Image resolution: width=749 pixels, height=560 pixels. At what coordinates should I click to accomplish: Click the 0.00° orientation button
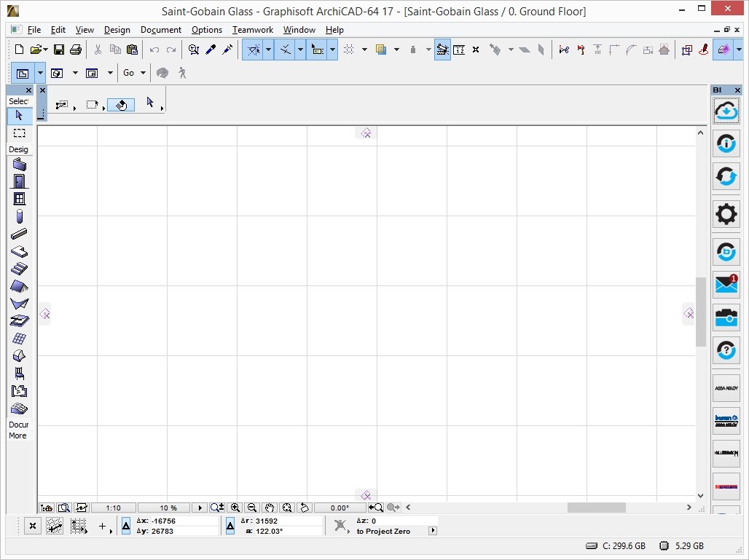[x=340, y=508]
